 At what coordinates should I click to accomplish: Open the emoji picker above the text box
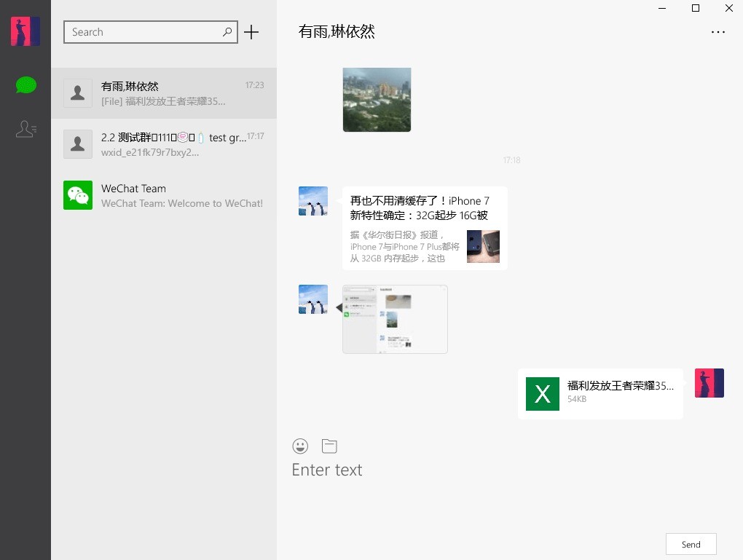coord(300,446)
